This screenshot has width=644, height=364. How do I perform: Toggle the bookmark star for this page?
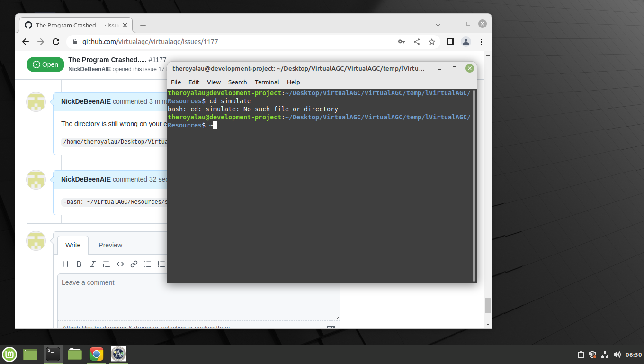click(431, 42)
